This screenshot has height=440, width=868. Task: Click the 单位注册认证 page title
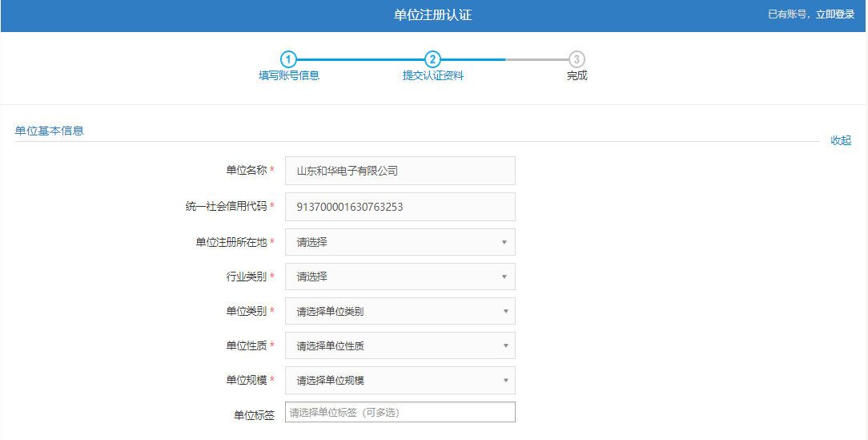pos(433,15)
